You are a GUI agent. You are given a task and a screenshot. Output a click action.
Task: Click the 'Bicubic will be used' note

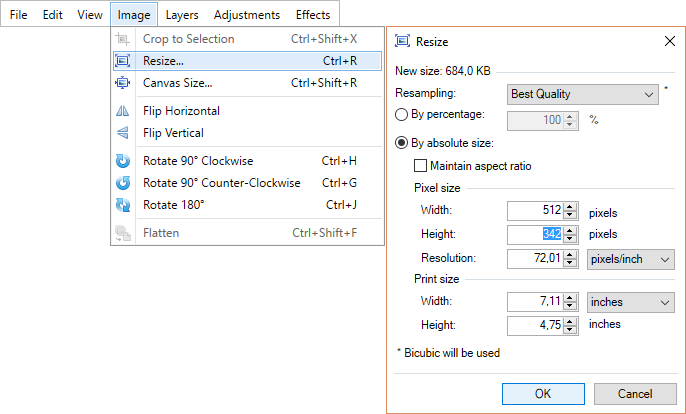click(452, 353)
